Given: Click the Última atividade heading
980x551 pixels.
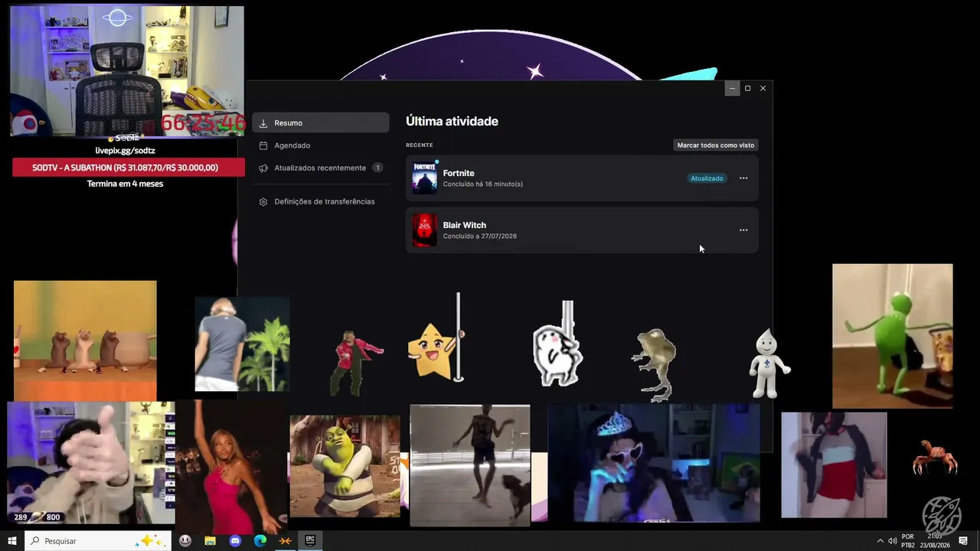Looking at the screenshot, I should pyautogui.click(x=452, y=121).
